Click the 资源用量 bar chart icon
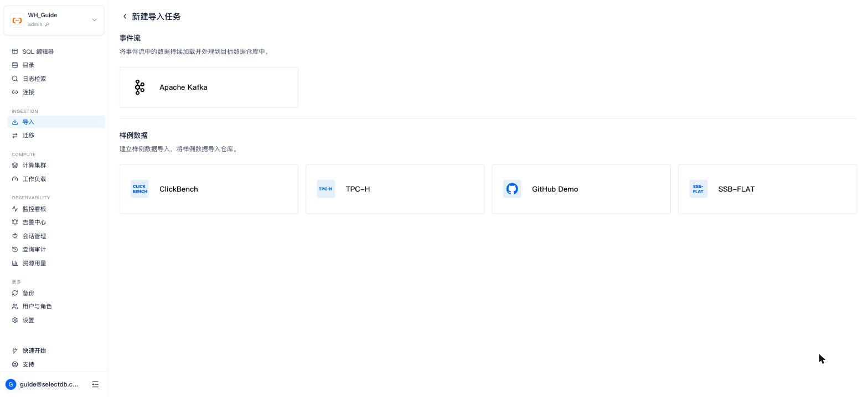Viewport: 868px width, 397px height. pyautogui.click(x=15, y=263)
